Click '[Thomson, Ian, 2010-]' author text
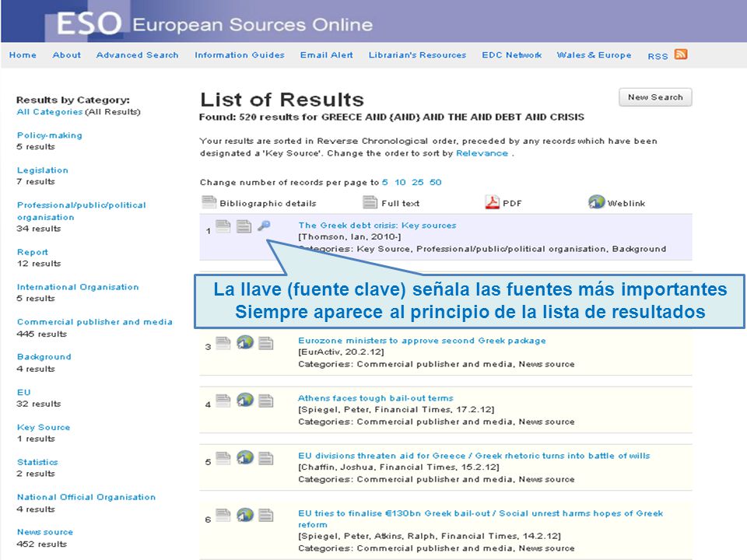The width and height of the screenshot is (747, 560). click(349, 236)
